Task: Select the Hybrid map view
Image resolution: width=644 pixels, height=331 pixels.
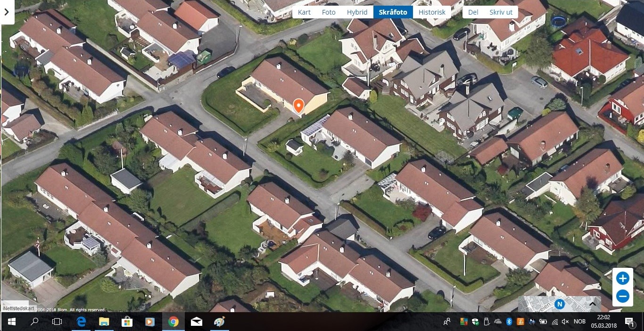Action: pyautogui.click(x=357, y=12)
